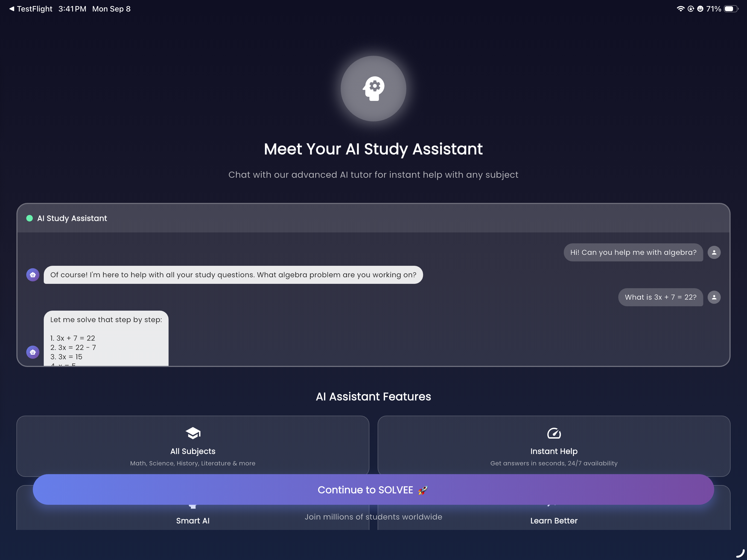747x560 pixels.
Task: Tap the "Meet Your AI Study Assistant" heading
Action: click(373, 149)
